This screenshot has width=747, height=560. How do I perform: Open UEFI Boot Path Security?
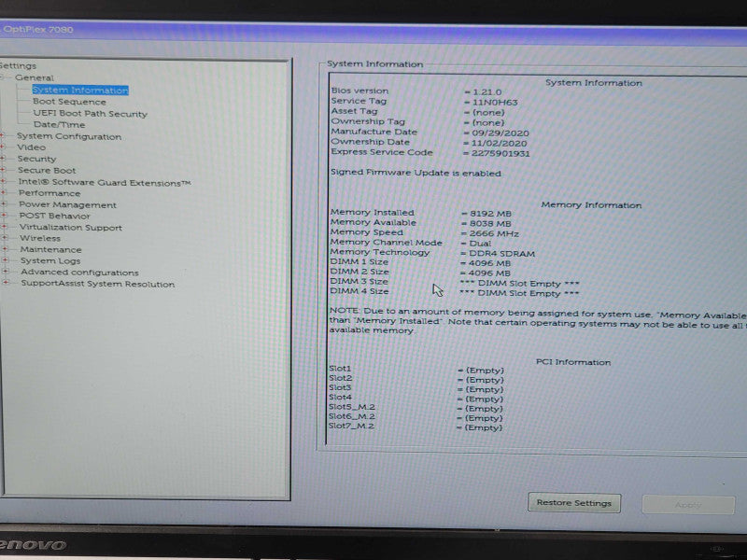pos(90,113)
